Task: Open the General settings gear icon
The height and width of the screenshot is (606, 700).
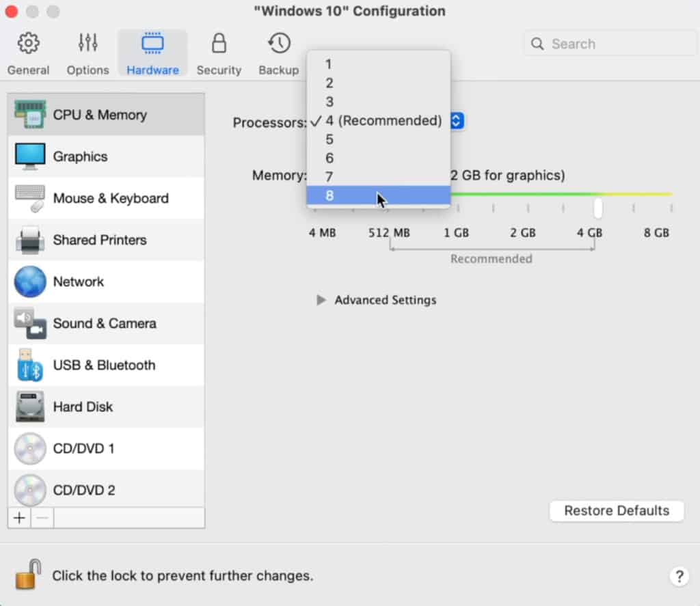Action: click(x=28, y=43)
